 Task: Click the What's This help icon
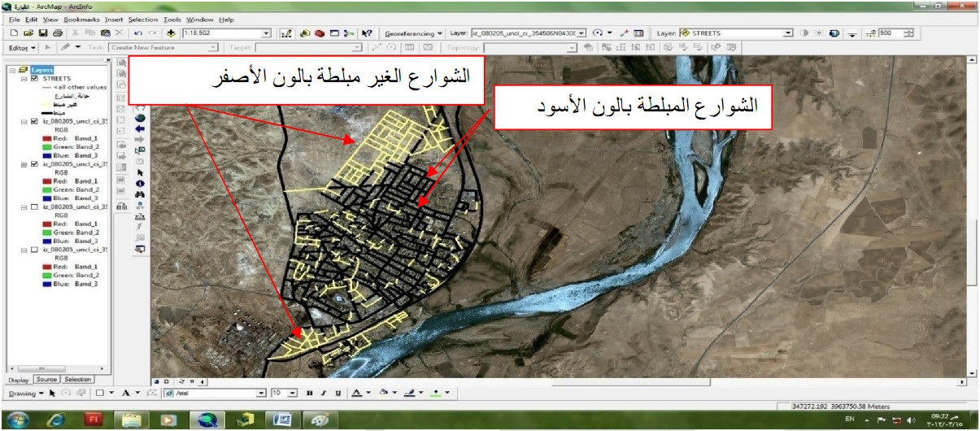pyautogui.click(x=367, y=33)
